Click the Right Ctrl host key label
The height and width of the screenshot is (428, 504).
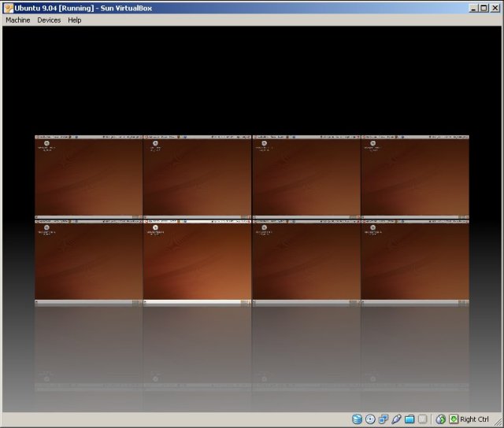[x=474, y=419]
